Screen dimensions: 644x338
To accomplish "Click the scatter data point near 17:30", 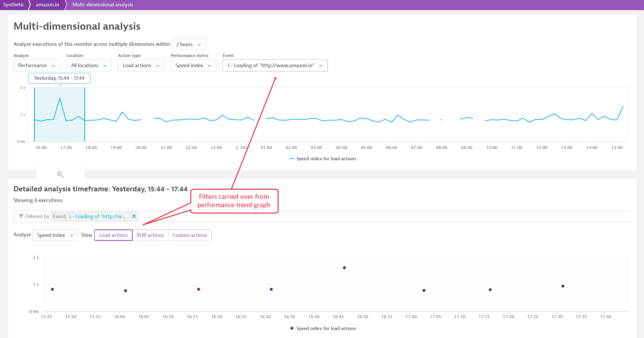I will (x=563, y=286).
